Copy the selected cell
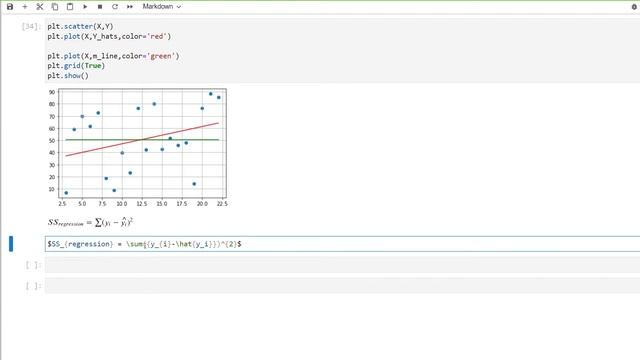The image size is (640, 360). 55,7
